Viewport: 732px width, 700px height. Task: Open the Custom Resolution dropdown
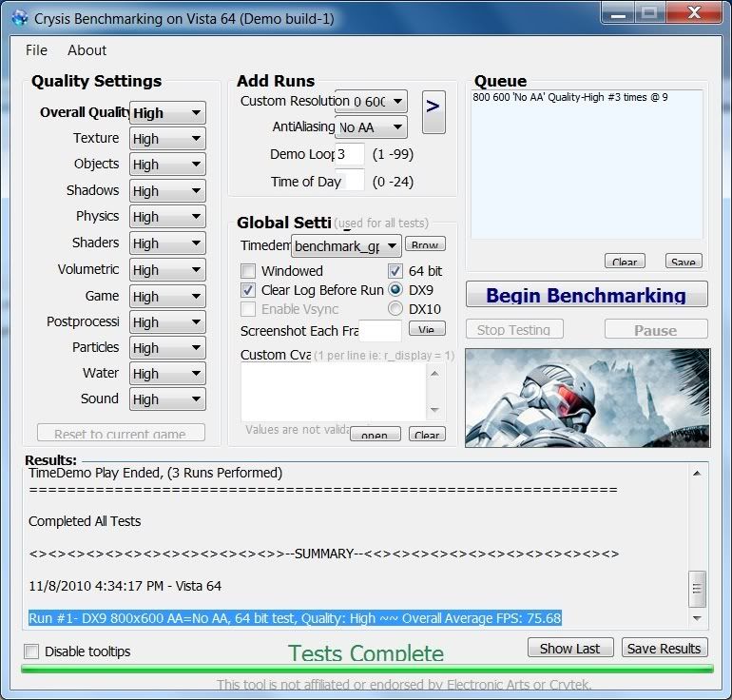tap(371, 102)
